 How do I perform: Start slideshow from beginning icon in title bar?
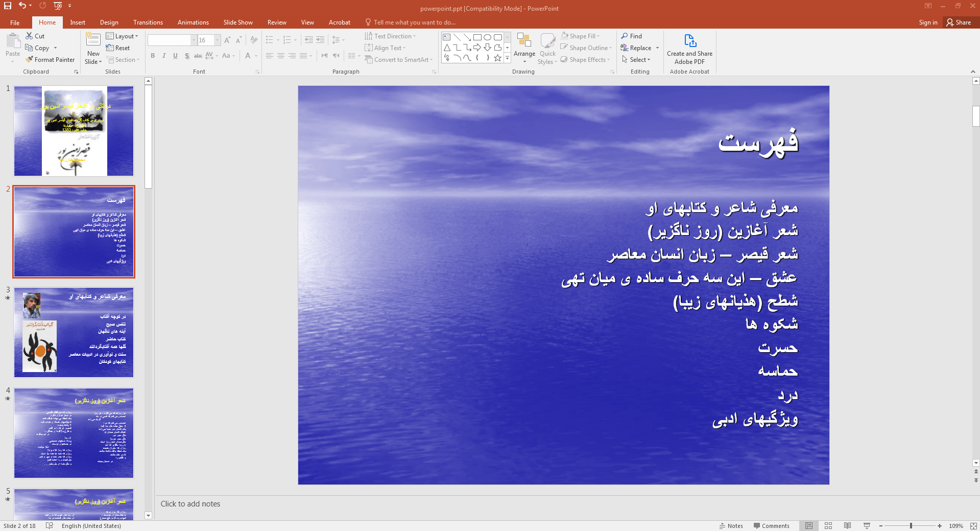pyautogui.click(x=58, y=6)
